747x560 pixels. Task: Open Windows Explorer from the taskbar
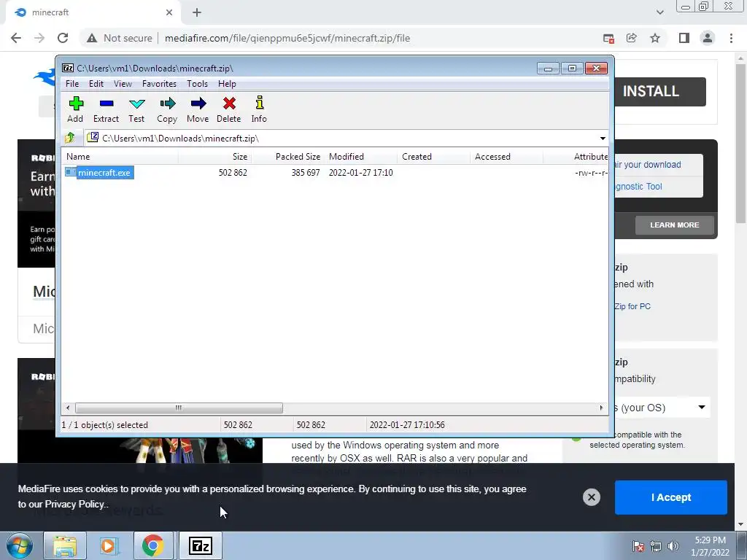click(65, 545)
